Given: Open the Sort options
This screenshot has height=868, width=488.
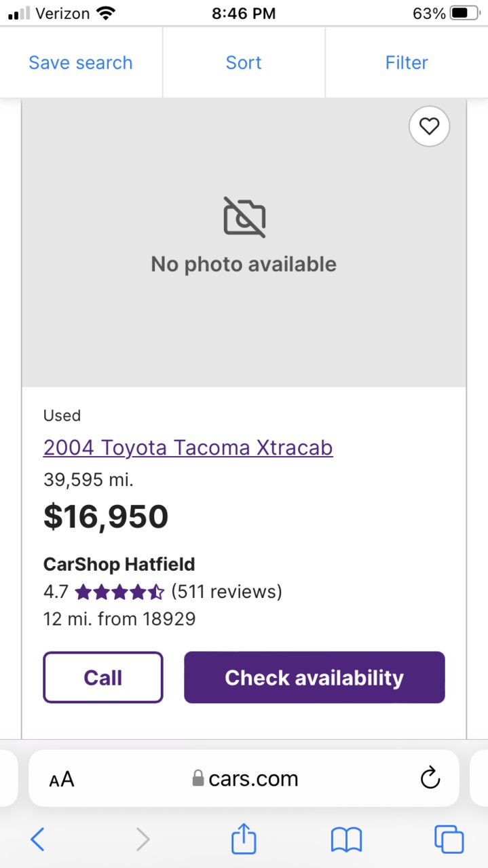Looking at the screenshot, I should pos(244,62).
